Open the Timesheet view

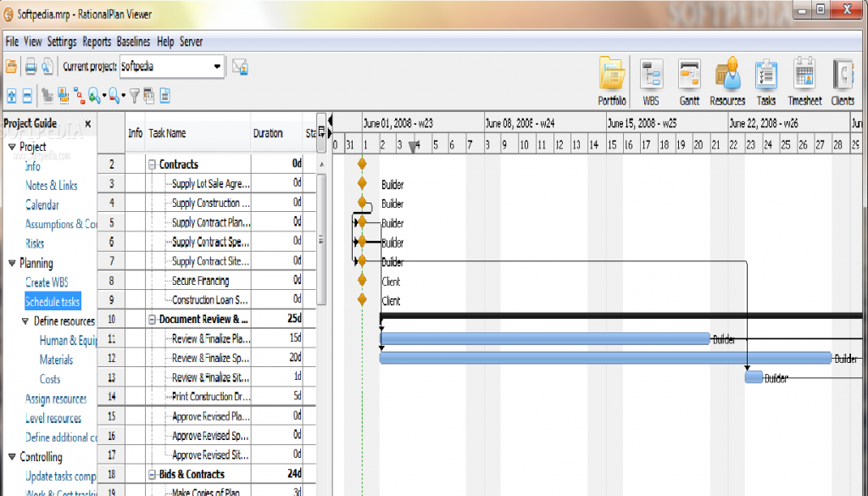804,76
